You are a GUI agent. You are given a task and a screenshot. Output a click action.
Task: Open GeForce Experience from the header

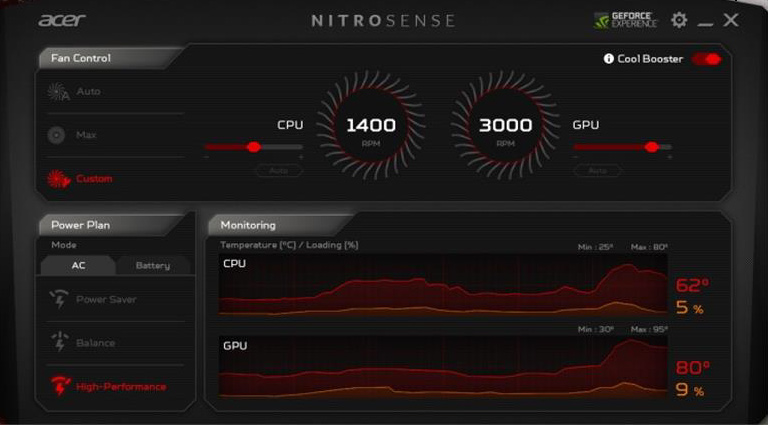point(625,20)
